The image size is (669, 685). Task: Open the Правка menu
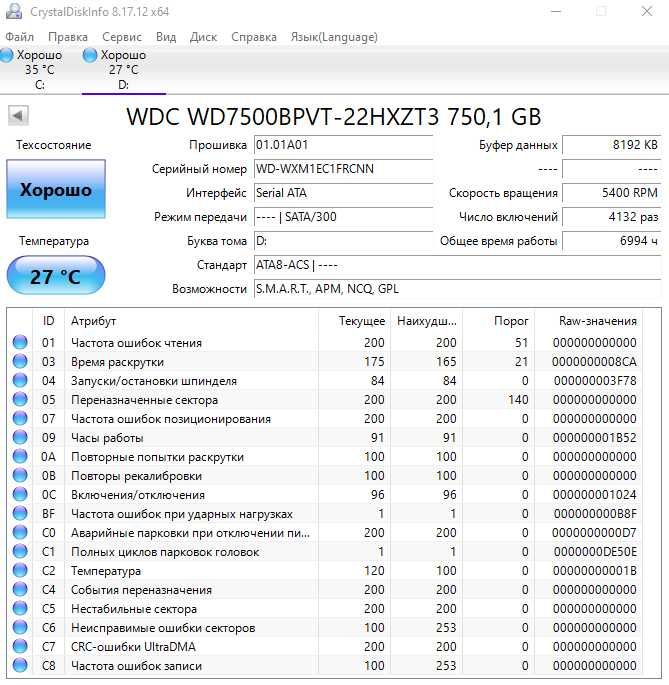[68, 37]
